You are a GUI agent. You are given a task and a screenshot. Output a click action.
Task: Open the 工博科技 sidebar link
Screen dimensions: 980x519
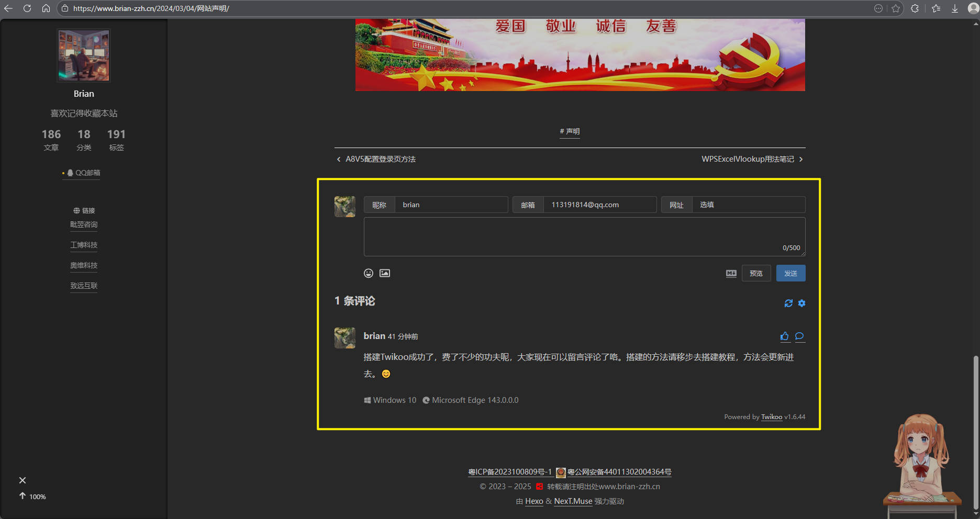(x=84, y=245)
